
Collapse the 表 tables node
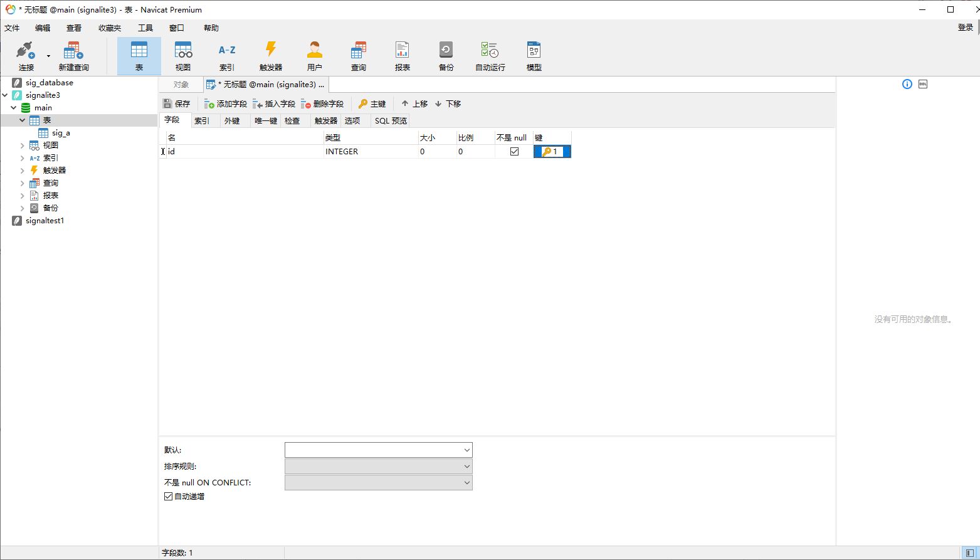(x=22, y=120)
